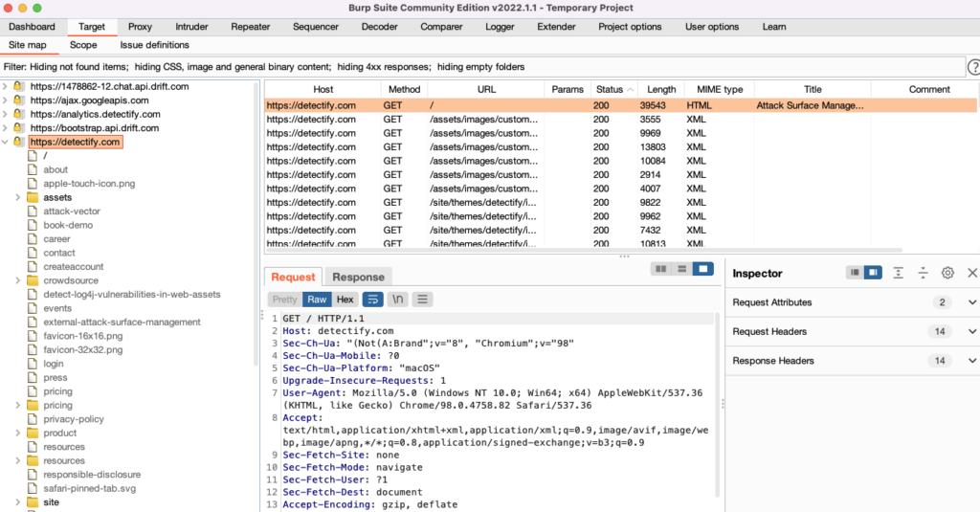980x512 pixels.
Task: Open the Repeater tab
Action: (x=250, y=27)
